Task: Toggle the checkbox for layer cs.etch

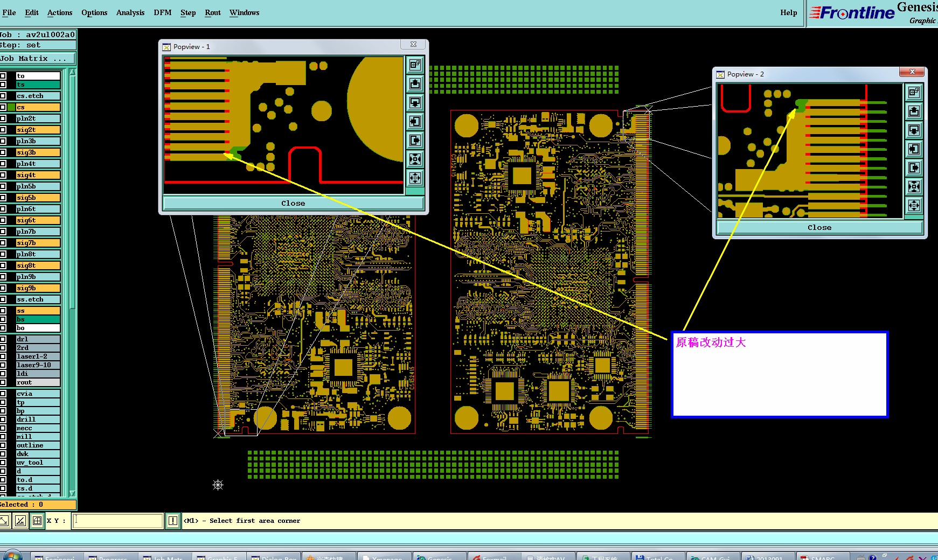Action: [3, 96]
